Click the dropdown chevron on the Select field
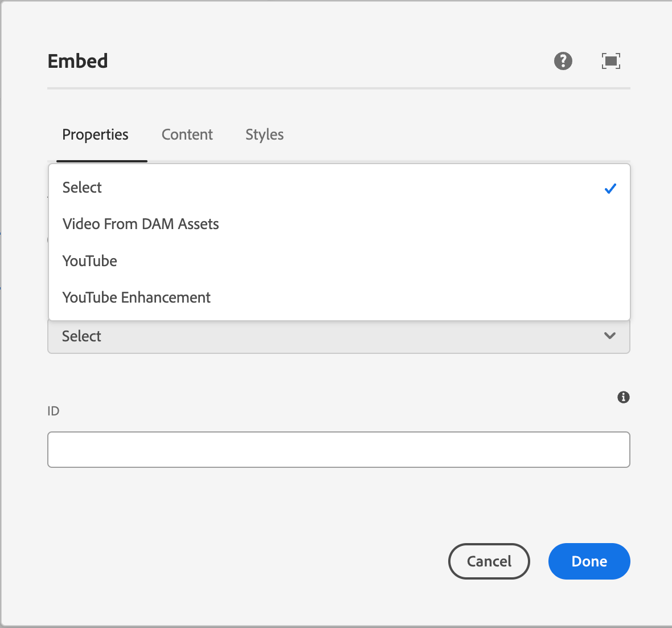672x628 pixels. point(609,336)
